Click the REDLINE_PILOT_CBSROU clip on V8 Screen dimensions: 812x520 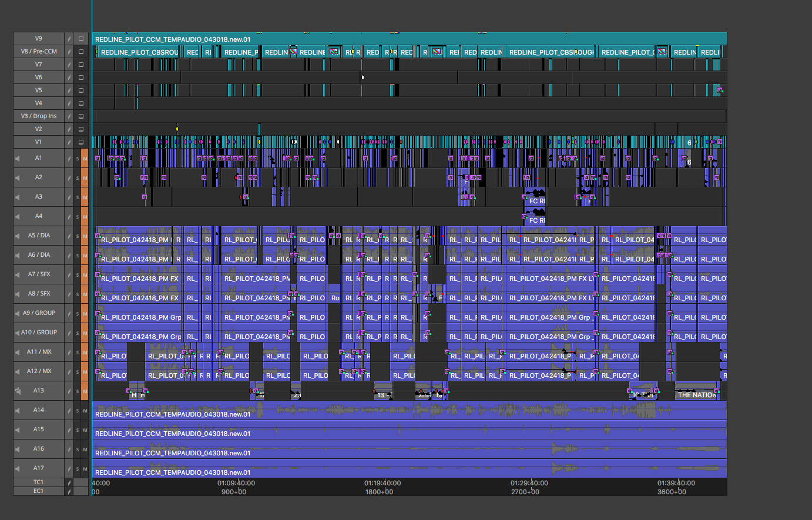[x=139, y=52]
